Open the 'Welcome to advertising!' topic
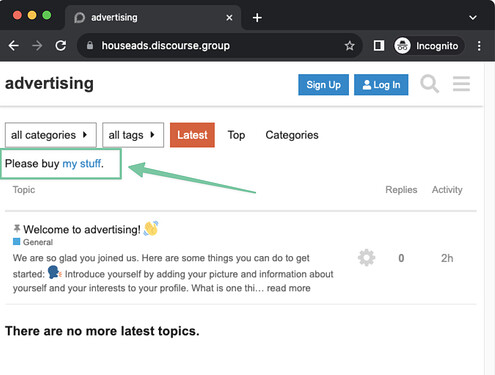Viewport: 495px width, 375px height. (82, 230)
